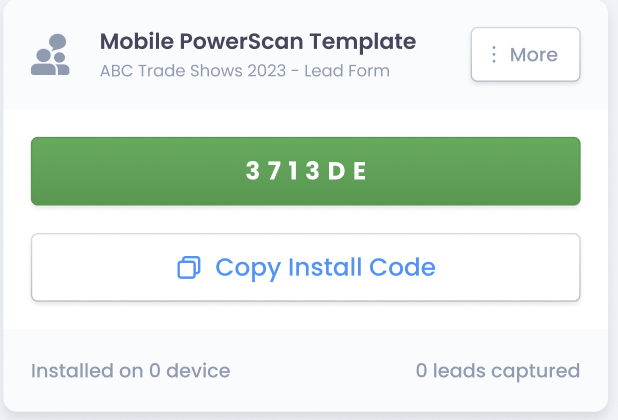Click the 0 leads captured text
618x420 pixels.
tap(498, 371)
